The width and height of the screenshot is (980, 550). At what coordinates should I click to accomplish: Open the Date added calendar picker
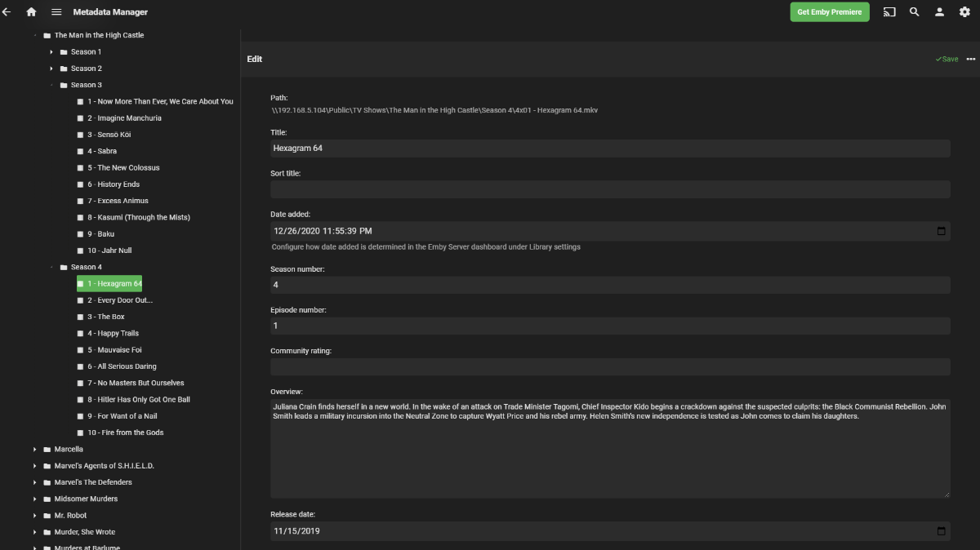[941, 231]
